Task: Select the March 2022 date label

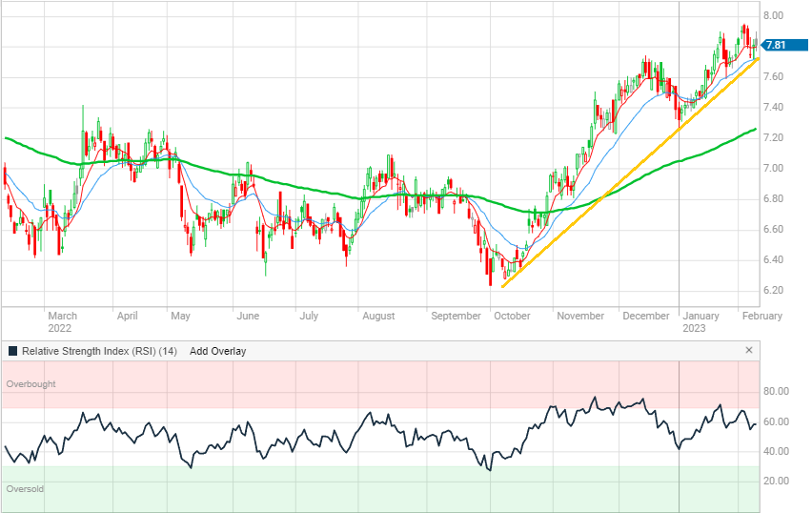Action: point(62,321)
